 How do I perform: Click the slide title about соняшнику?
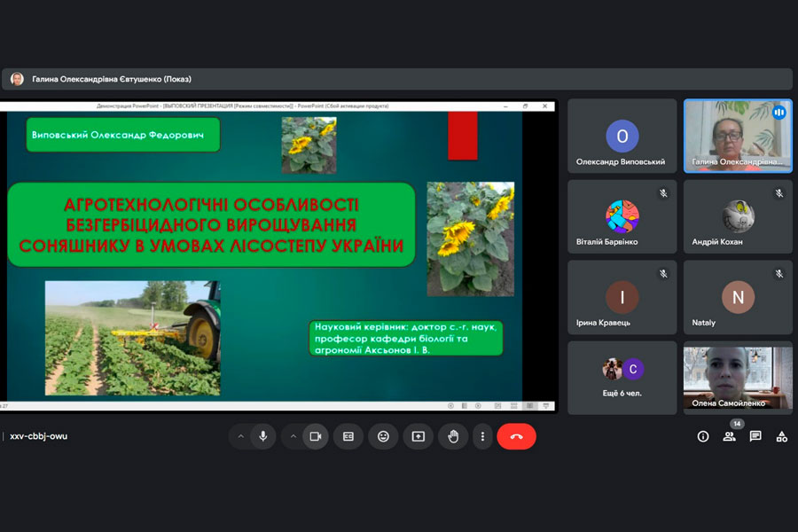point(211,224)
